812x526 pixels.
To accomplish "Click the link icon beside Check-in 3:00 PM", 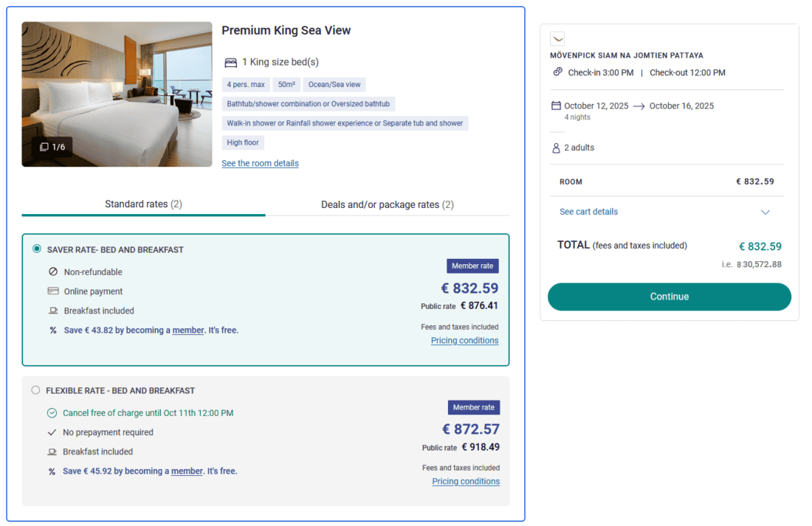I will pyautogui.click(x=559, y=72).
